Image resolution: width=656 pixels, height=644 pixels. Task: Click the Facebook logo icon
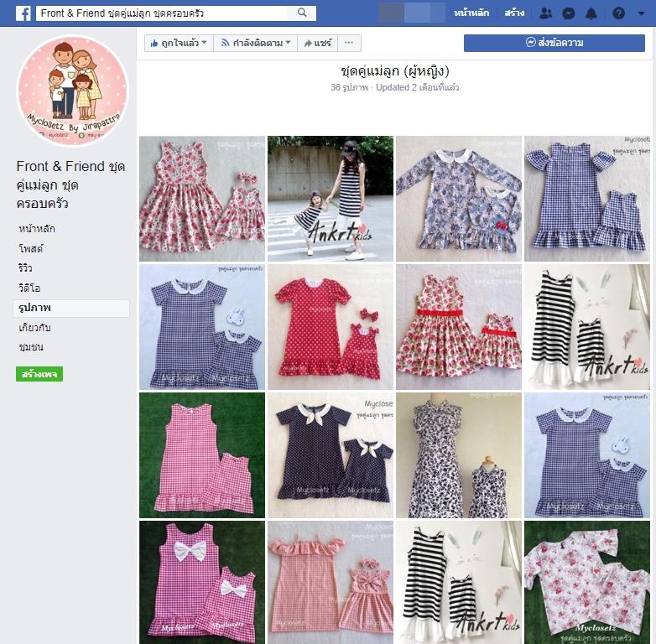pos(23,13)
